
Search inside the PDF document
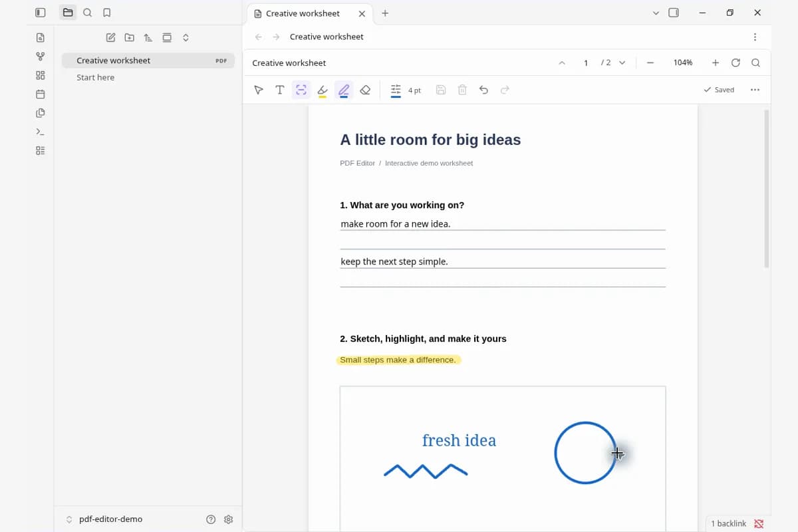[756, 63]
